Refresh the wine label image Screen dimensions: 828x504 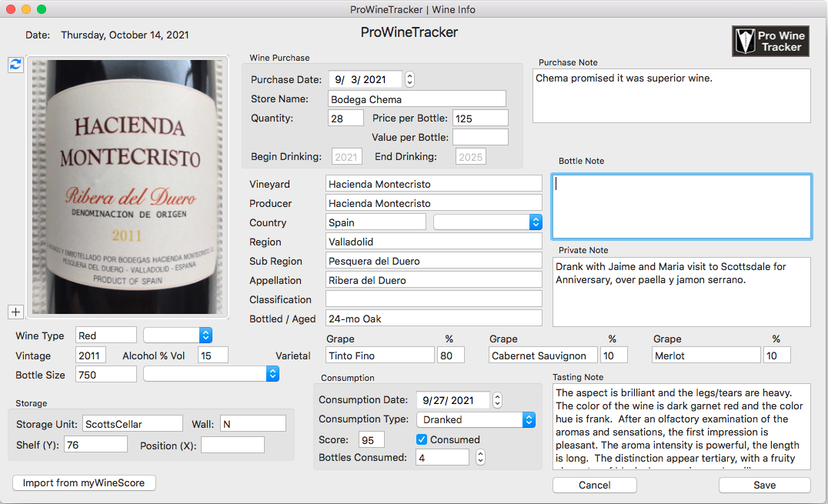tap(15, 65)
